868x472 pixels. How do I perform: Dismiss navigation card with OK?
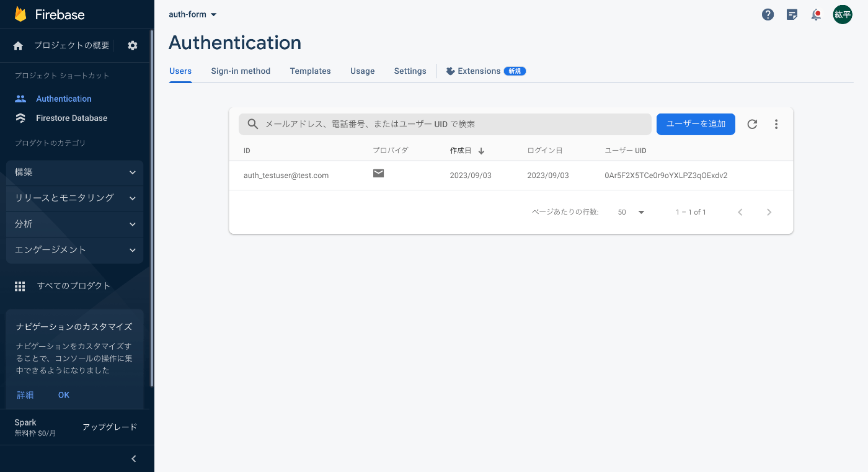click(x=64, y=395)
